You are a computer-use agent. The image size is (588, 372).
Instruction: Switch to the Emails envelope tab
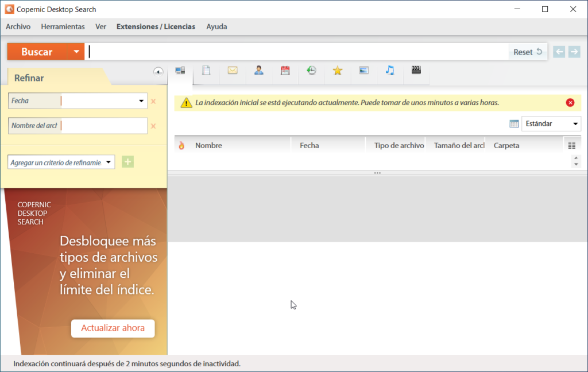coord(233,70)
